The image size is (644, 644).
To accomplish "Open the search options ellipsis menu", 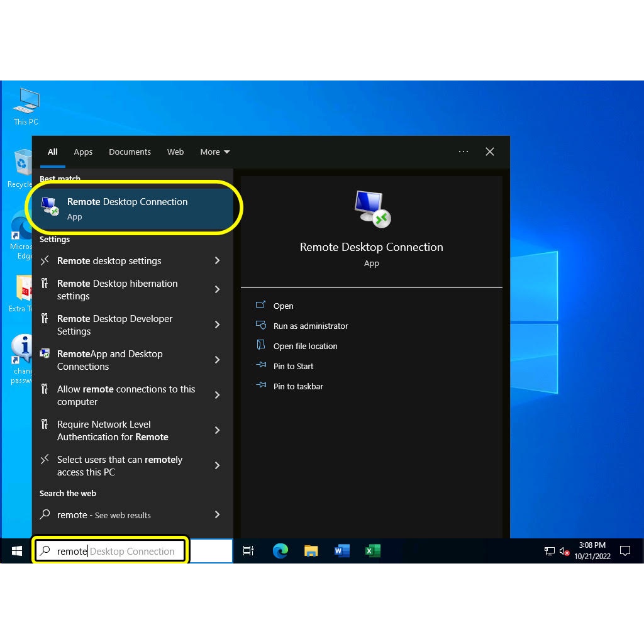I will click(x=464, y=152).
